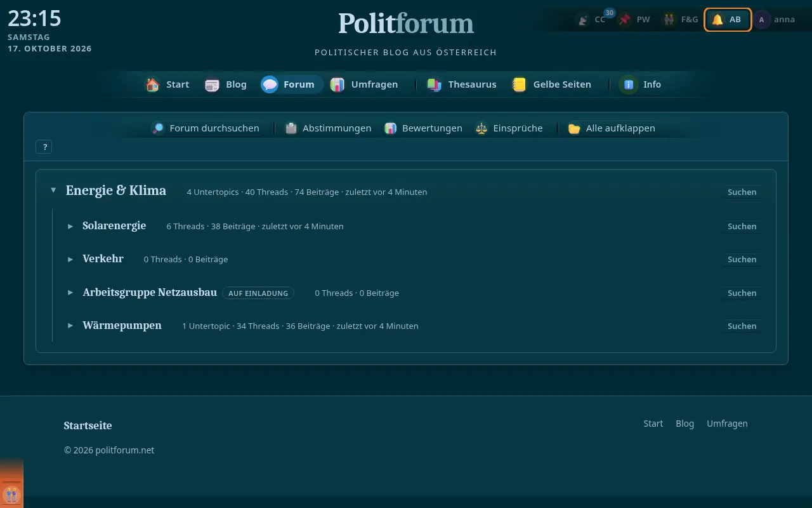812x508 pixels.
Task: Open the Blog nav item
Action: (x=226, y=84)
